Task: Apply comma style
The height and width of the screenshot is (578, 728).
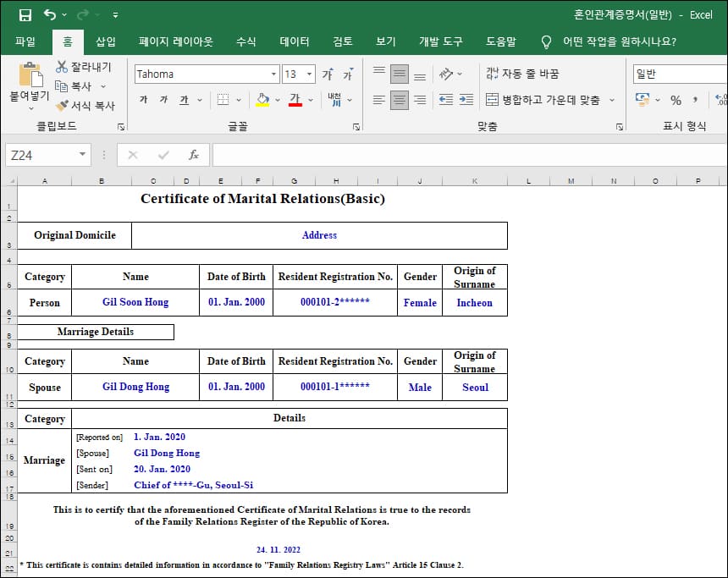Action: pyautogui.click(x=695, y=100)
